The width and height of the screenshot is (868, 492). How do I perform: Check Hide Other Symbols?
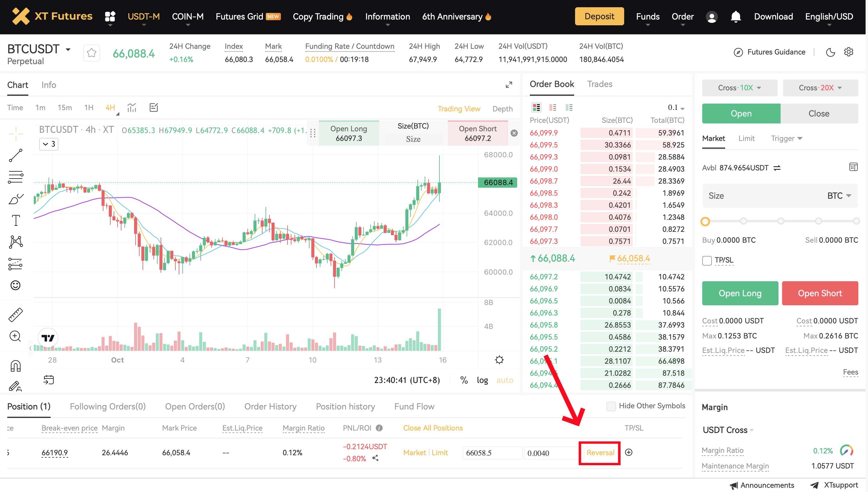[611, 406]
